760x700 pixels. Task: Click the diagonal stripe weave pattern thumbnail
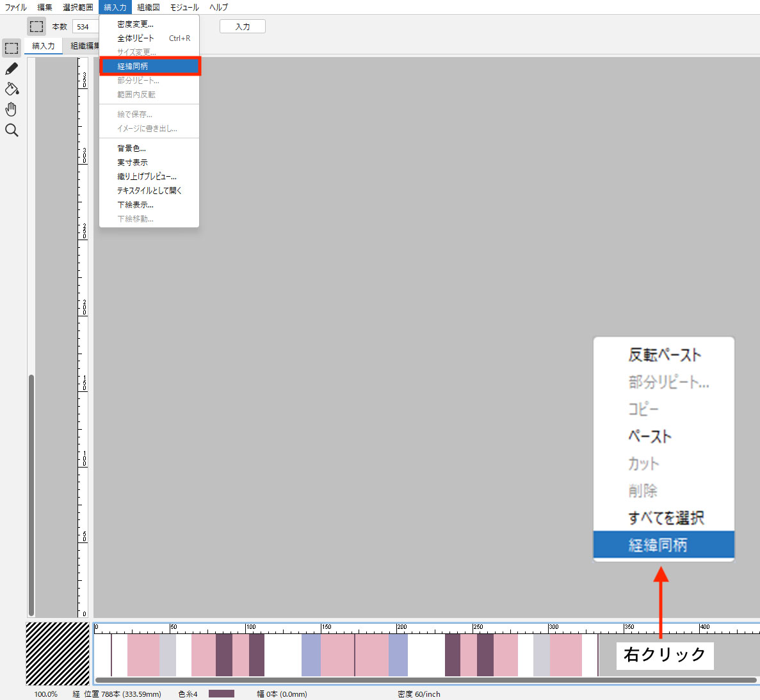coord(58,653)
